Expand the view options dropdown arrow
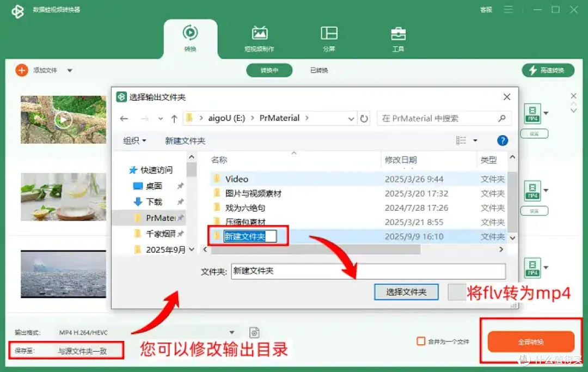The width and height of the screenshot is (588, 372). [475, 141]
